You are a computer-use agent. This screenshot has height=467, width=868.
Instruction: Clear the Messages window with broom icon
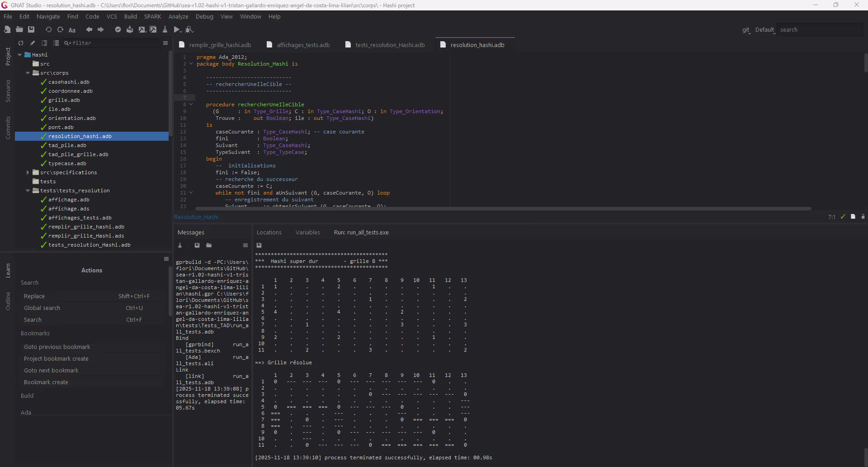180,245
